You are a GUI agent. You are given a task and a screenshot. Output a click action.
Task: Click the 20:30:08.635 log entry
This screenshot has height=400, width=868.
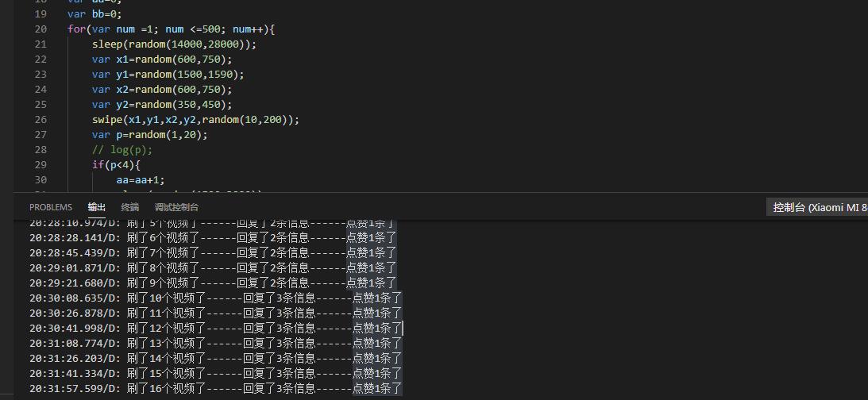[216, 298]
